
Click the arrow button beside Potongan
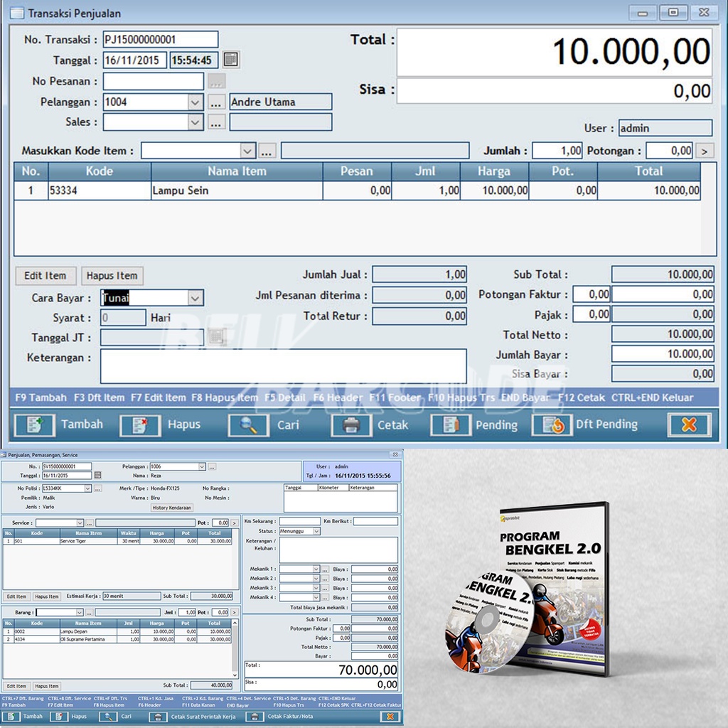point(705,151)
